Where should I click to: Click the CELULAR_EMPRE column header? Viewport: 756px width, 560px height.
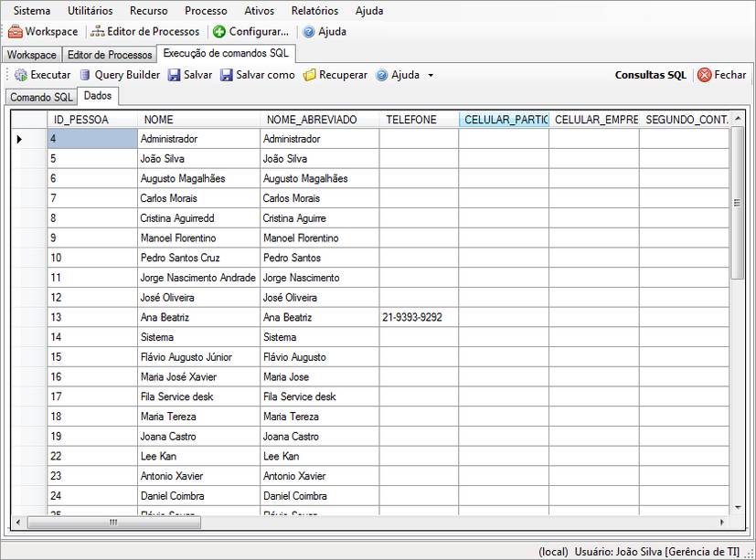594,120
